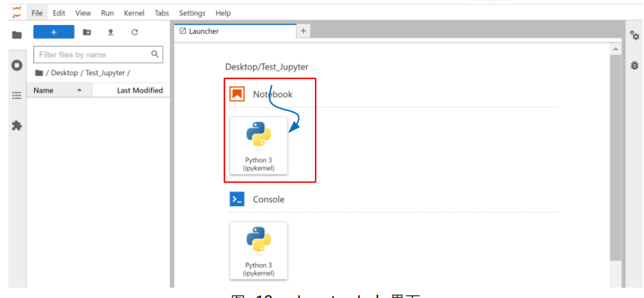Click the Desktop/Test_Jupyter launcher heading
This screenshot has width=644, height=298.
point(267,67)
